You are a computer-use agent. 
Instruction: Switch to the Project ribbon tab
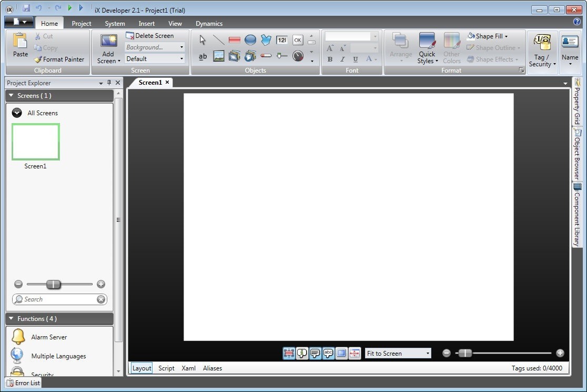81,23
